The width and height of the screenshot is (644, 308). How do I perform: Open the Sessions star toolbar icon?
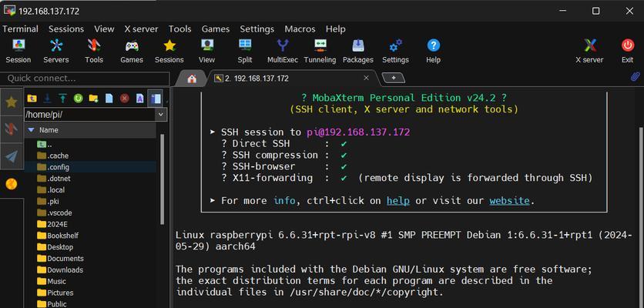coord(169,51)
